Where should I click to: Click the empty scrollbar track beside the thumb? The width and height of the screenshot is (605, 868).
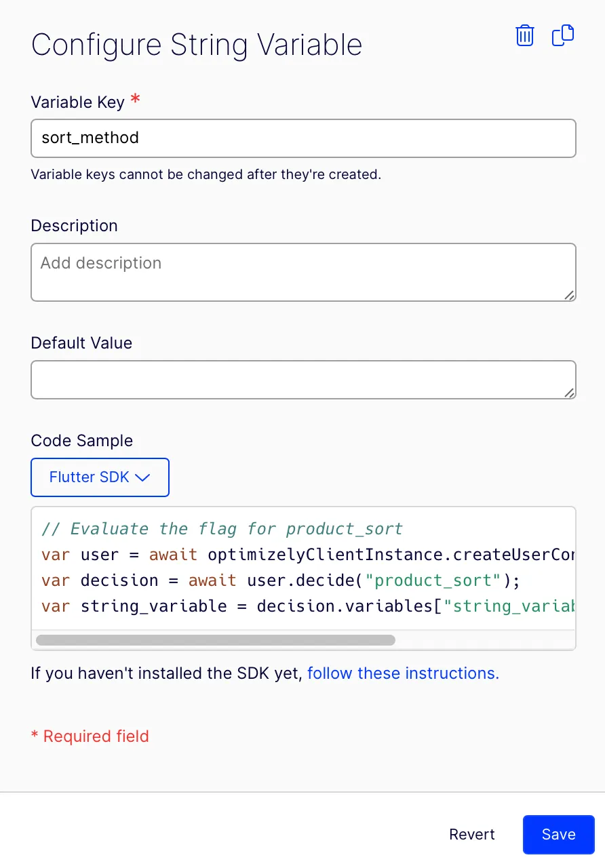tap(484, 639)
